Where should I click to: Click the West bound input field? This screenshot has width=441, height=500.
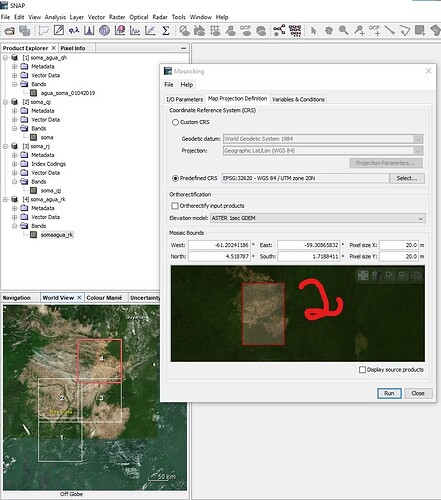(x=219, y=245)
